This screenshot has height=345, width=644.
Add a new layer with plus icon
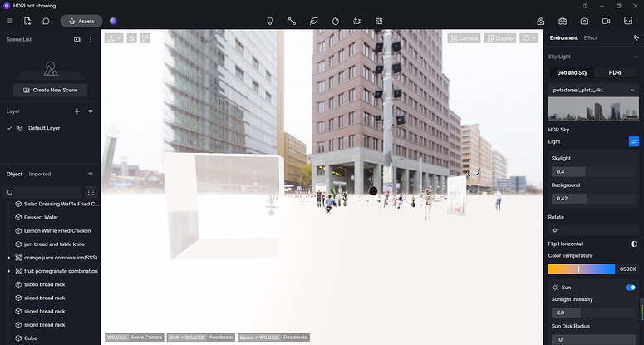pos(76,111)
